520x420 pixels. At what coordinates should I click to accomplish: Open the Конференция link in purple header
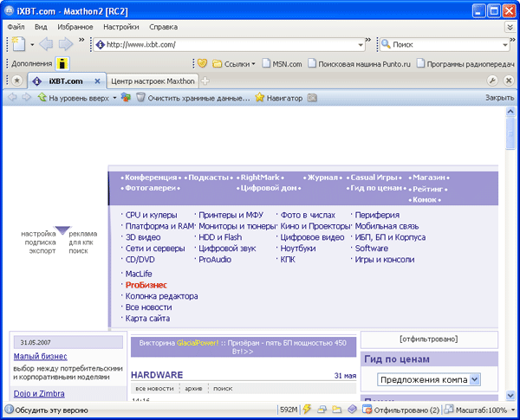click(151, 178)
